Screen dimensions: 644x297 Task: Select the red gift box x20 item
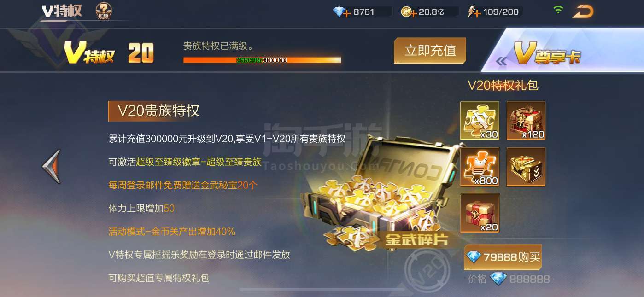coord(480,213)
